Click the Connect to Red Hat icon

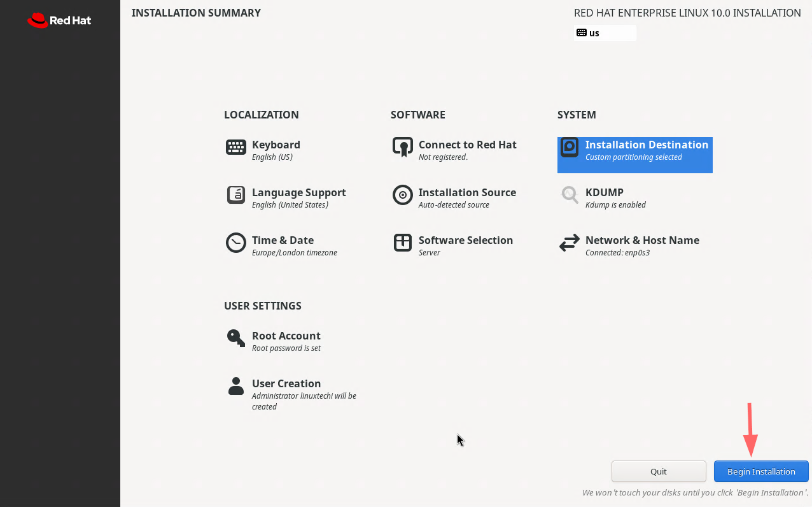[403, 147]
